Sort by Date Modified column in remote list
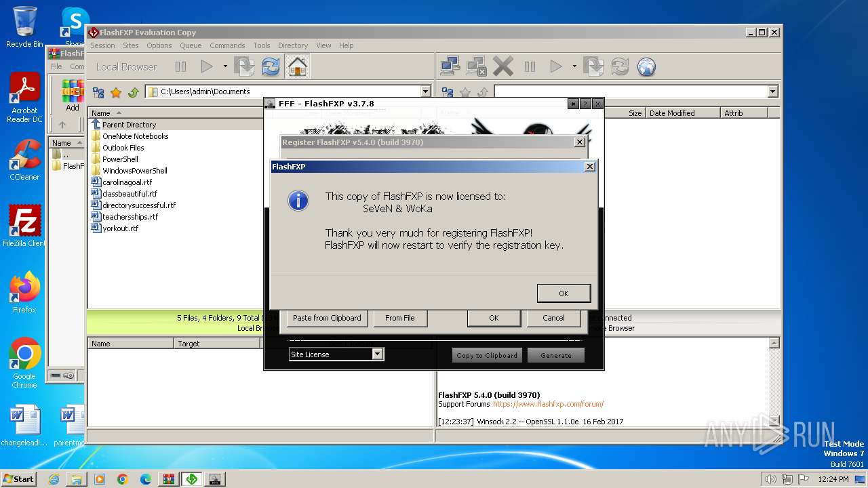 682,113
